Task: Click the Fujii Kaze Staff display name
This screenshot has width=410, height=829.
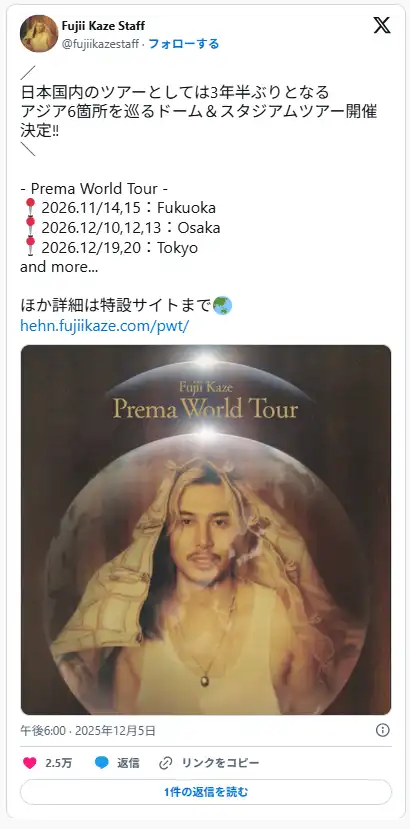Action: point(103,25)
